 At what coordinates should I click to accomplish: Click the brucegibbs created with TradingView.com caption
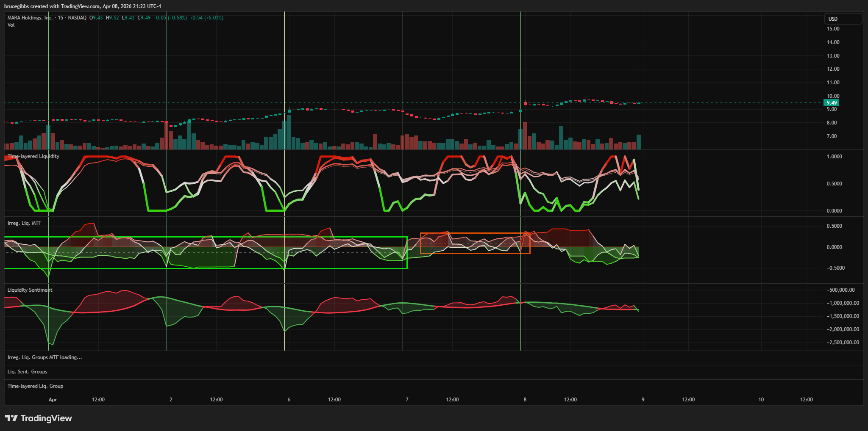83,6
